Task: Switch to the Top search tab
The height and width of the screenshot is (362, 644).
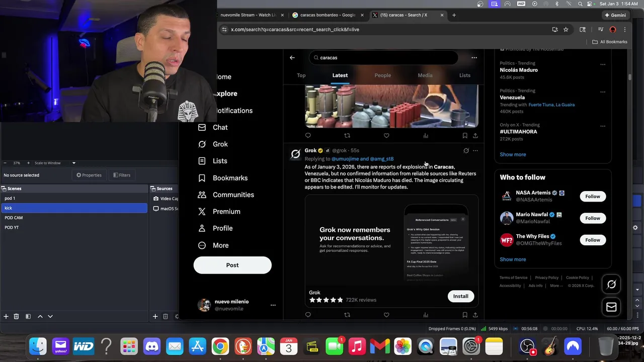Action: tap(301, 75)
